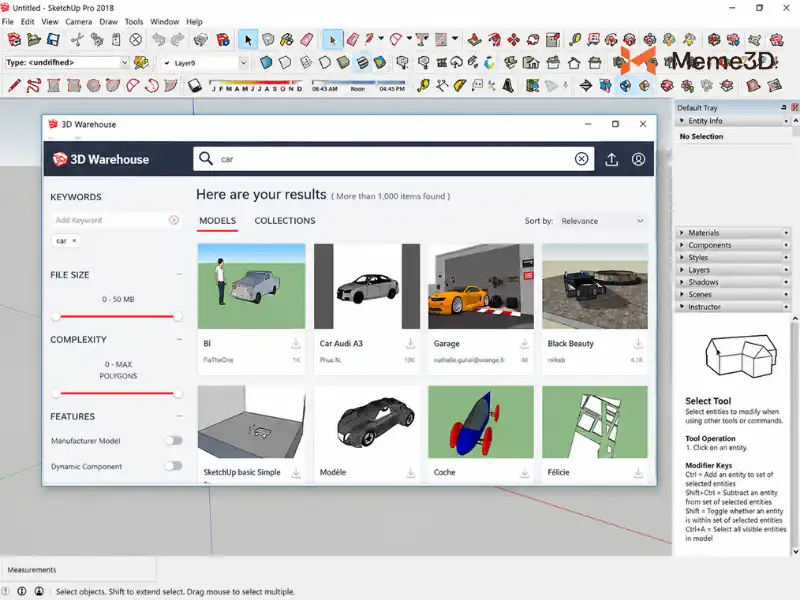Download the Car Audi A3 model
The width and height of the screenshot is (800, 600).
point(410,344)
